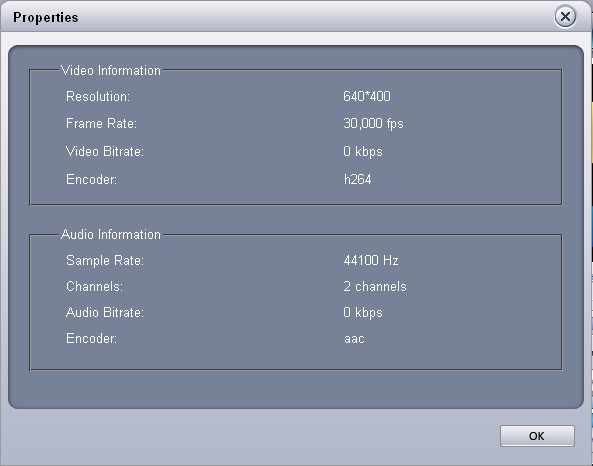593x466 pixels.
Task: Close the Properties dialog with the X icon
Action: [565, 17]
